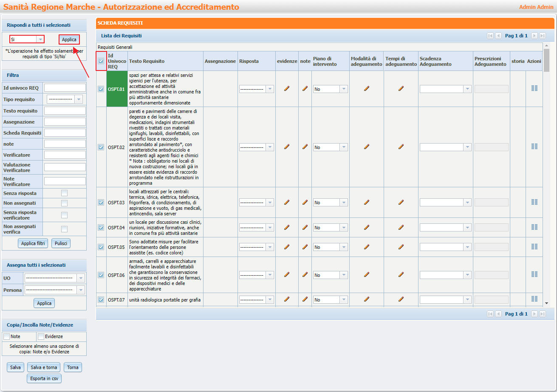Viewport: 557px width, 392px height.
Task: Toggle the select-all requisiti checkbox in table header
Action: coord(101,61)
